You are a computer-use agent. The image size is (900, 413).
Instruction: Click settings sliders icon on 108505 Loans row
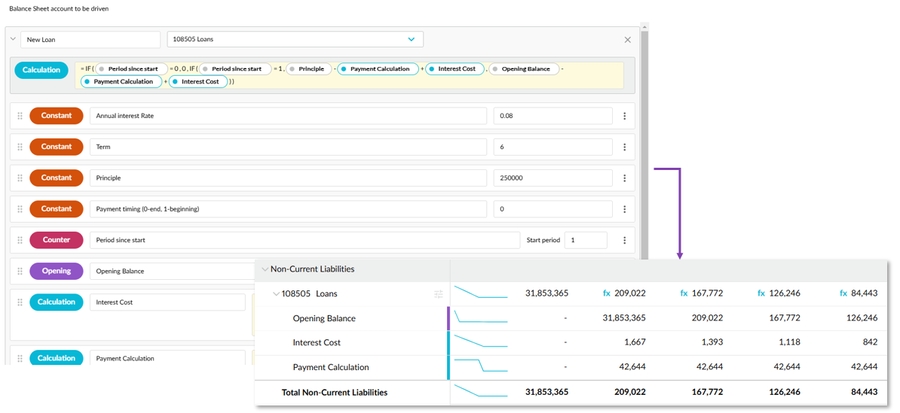(438, 294)
